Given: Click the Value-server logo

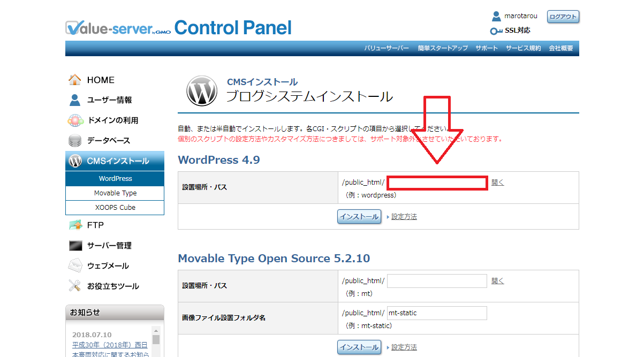Looking at the screenshot, I should pyautogui.click(x=117, y=28).
